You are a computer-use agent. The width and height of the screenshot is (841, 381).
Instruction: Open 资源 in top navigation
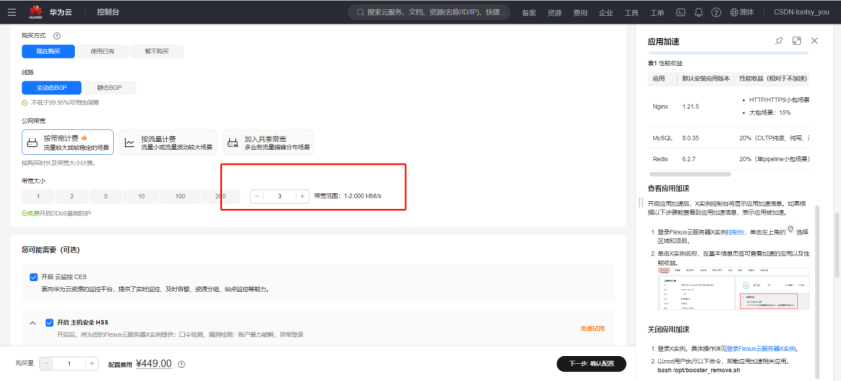555,13
